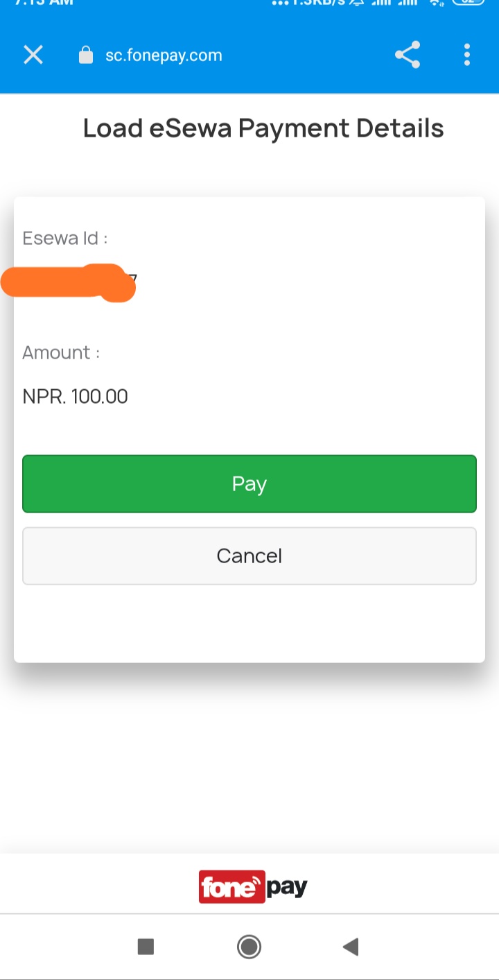Tap the Amount label

61,352
